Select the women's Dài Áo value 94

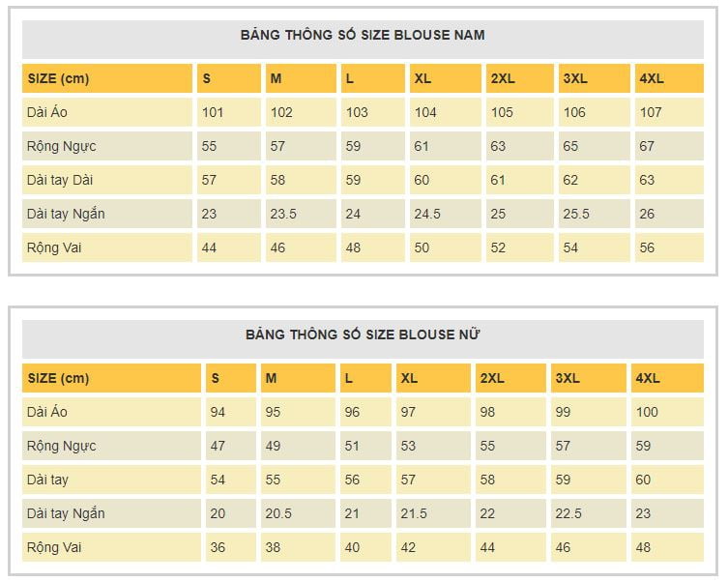pyautogui.click(x=218, y=412)
